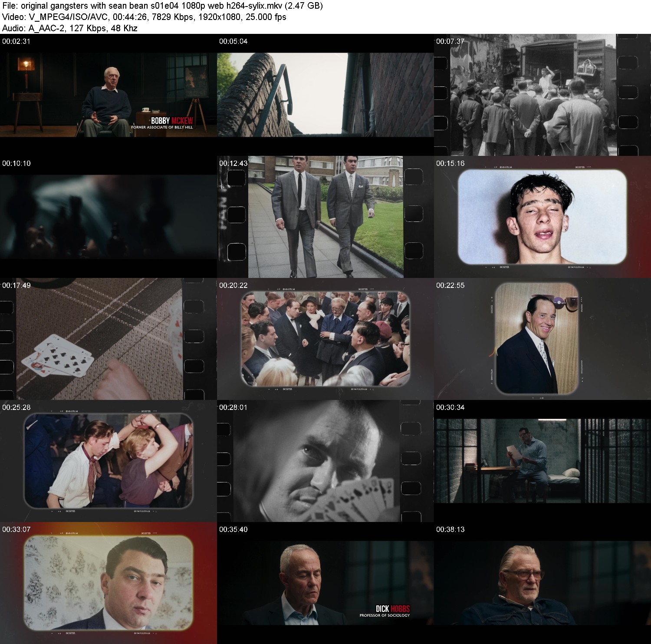
Task: Open the 00:17:49 playing cards thumbnail
Action: (108, 339)
